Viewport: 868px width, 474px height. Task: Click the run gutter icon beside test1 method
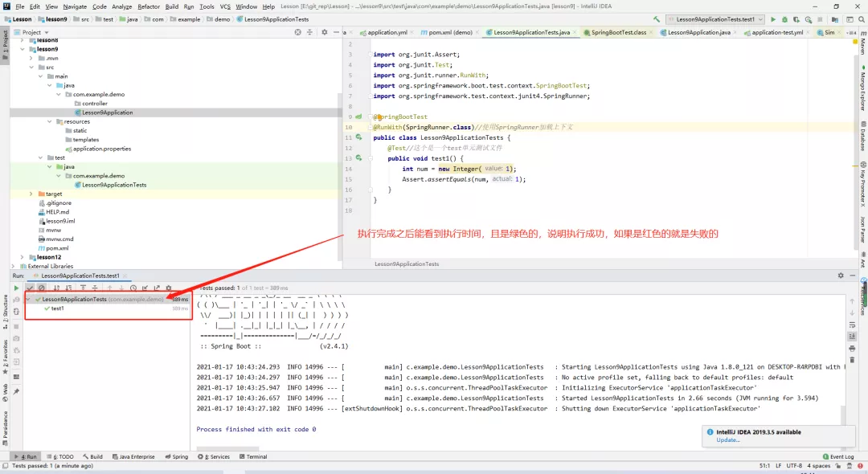[359, 158]
